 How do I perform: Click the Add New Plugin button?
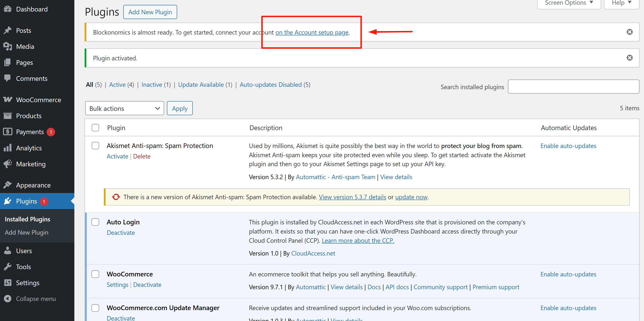pos(150,12)
